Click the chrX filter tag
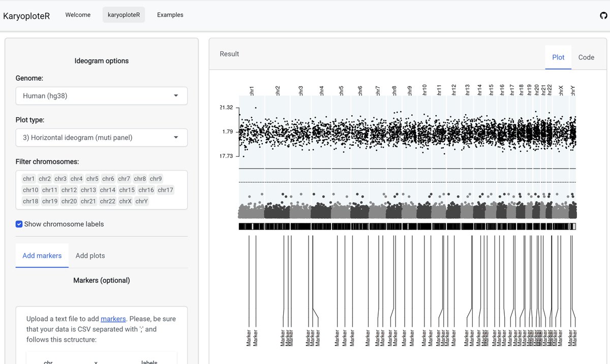Screen dimensions: 610x364 click(126, 201)
